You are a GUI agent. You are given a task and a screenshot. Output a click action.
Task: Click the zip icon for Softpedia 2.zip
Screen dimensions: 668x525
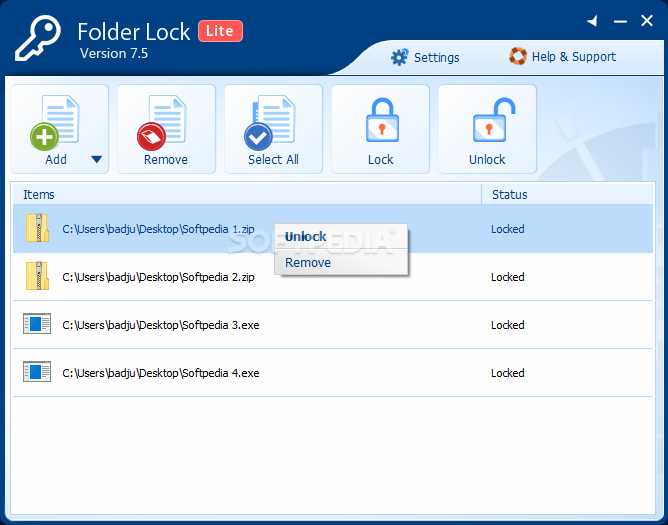point(37,276)
